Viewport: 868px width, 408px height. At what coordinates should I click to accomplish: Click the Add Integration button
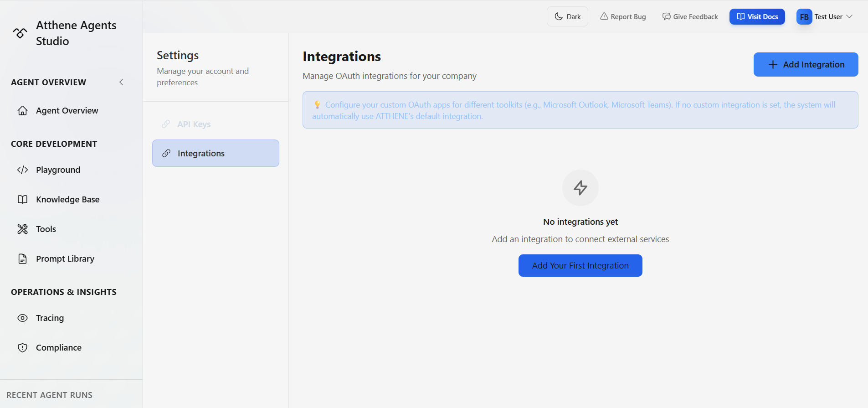pos(806,65)
